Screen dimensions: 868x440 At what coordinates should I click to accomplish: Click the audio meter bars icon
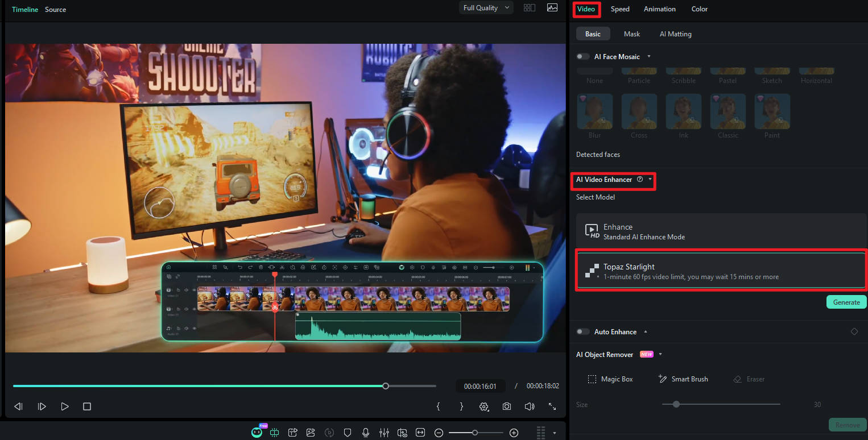[541, 433]
